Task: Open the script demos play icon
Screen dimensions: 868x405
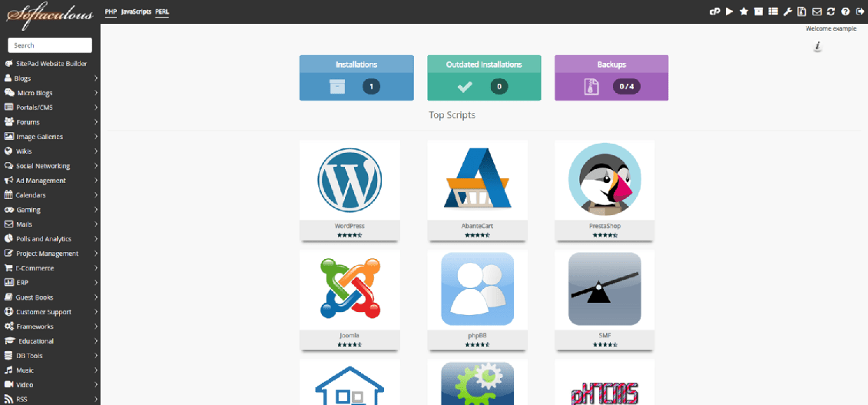Action: click(730, 11)
